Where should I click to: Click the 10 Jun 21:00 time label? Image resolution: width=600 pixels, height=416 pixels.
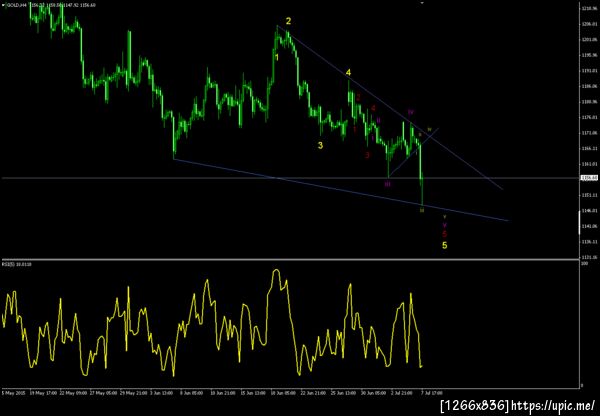[224, 393]
